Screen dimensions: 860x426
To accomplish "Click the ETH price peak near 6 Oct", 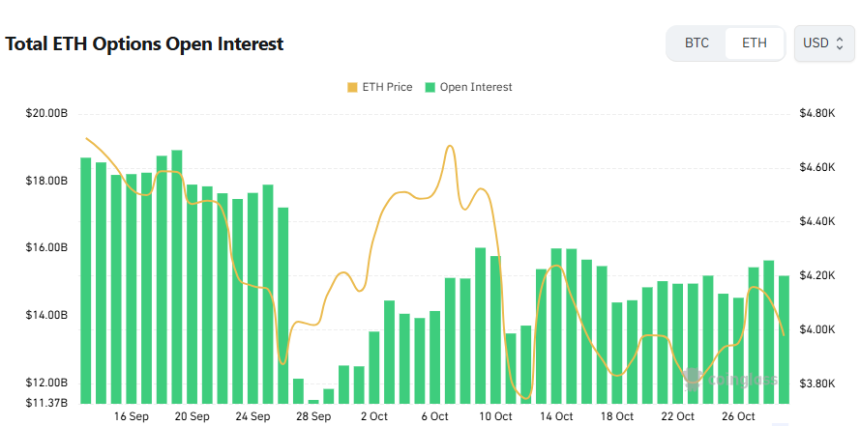I will tap(450, 147).
